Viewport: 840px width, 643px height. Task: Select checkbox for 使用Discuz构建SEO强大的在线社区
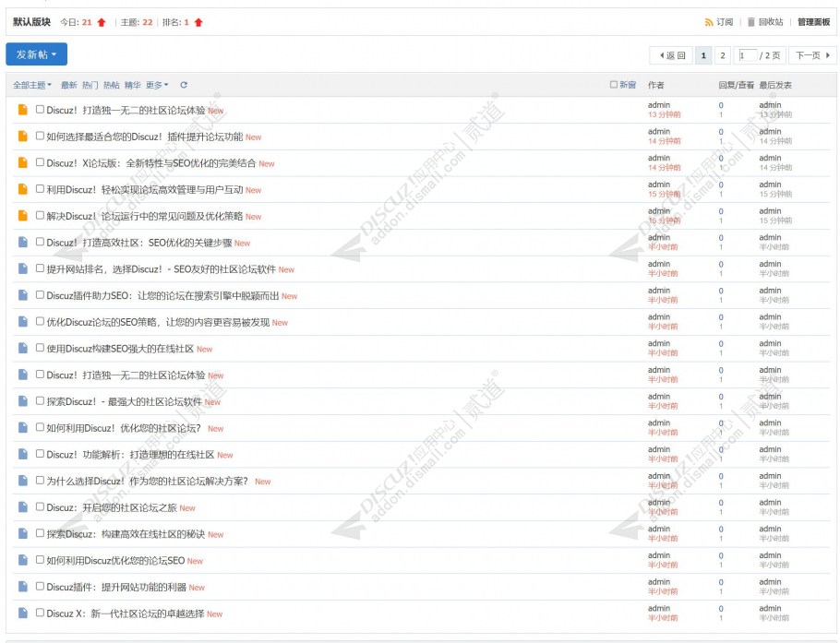click(40, 348)
